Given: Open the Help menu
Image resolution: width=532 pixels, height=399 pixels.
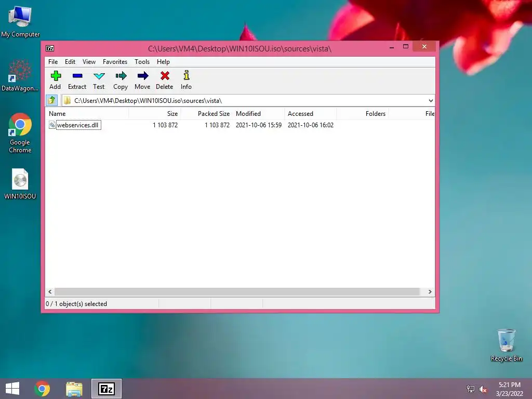Looking at the screenshot, I should (163, 62).
